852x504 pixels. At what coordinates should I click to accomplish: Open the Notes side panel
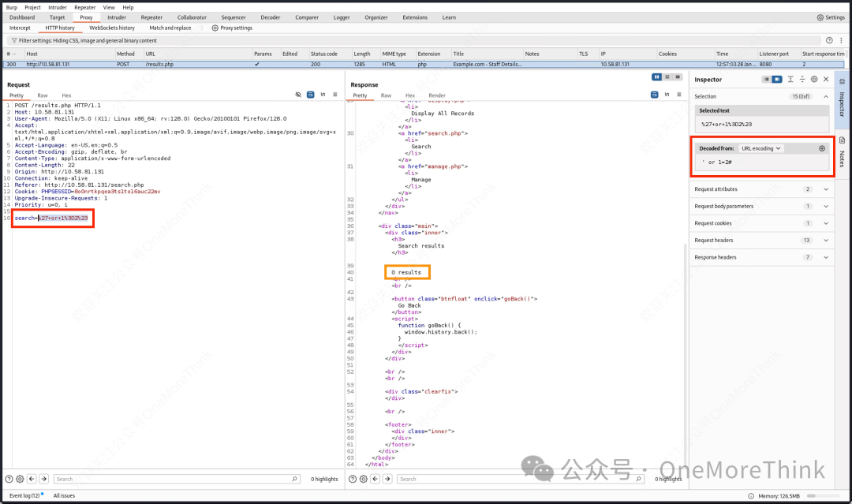coord(842,152)
